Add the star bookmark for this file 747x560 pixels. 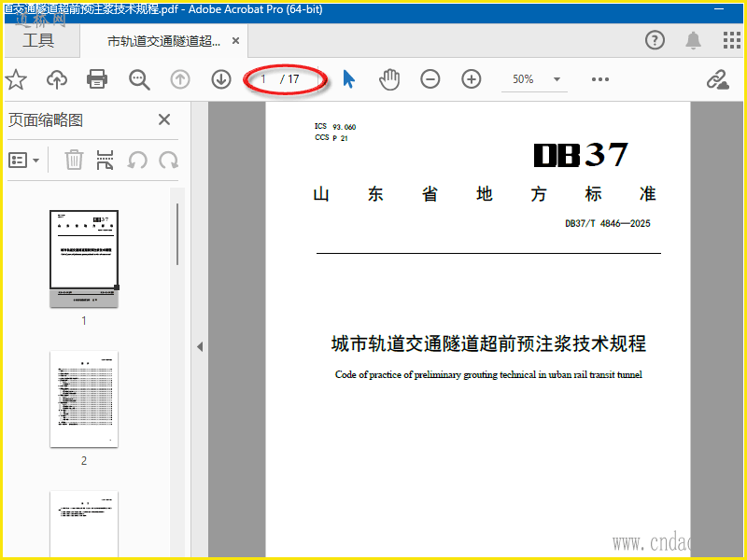pyautogui.click(x=16, y=79)
